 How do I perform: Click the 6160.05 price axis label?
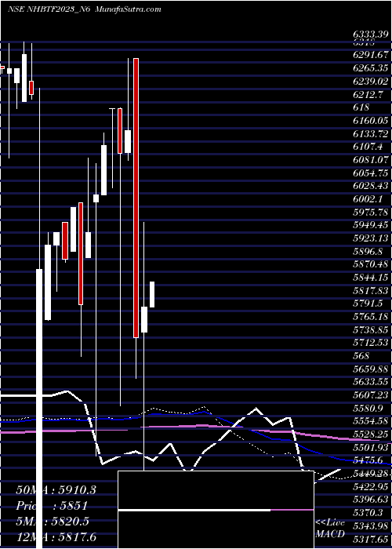click(370, 121)
